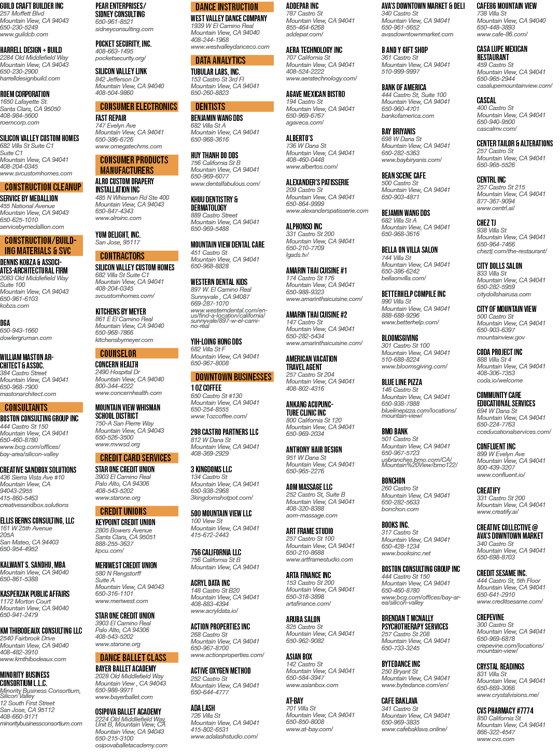Visit servicebymedallion.com link
This screenshot has height=752, width=560.
pyautogui.click(x=32, y=227)
